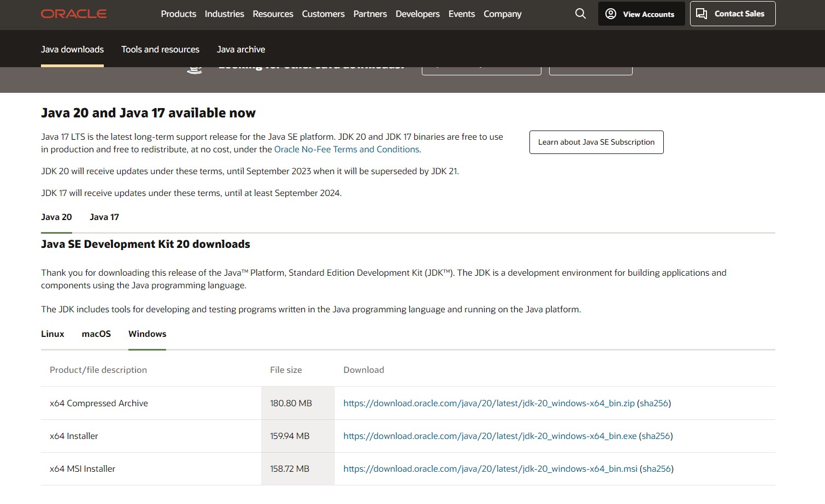Open sha256 for the MSI installer
The width and height of the screenshot is (825, 504).
coord(657,469)
